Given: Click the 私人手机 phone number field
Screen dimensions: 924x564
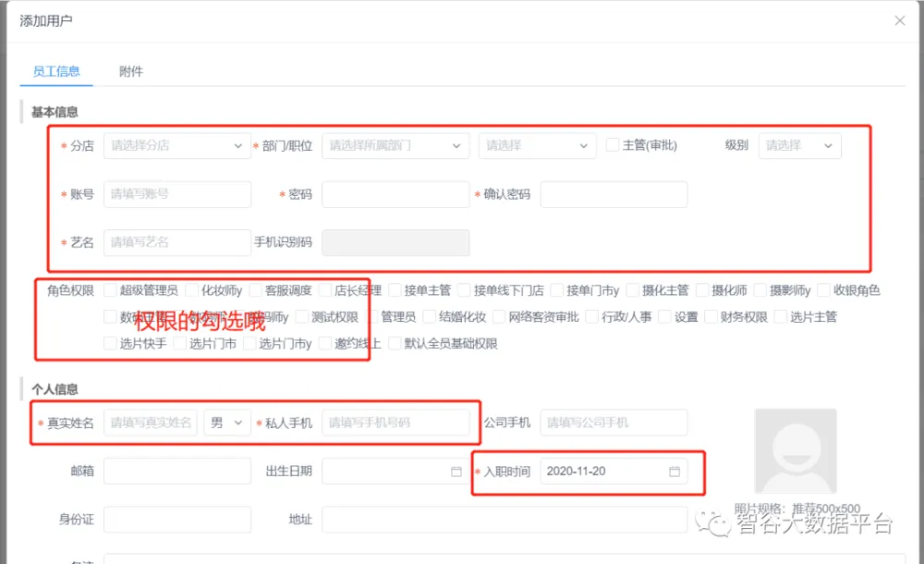Looking at the screenshot, I should click(395, 423).
